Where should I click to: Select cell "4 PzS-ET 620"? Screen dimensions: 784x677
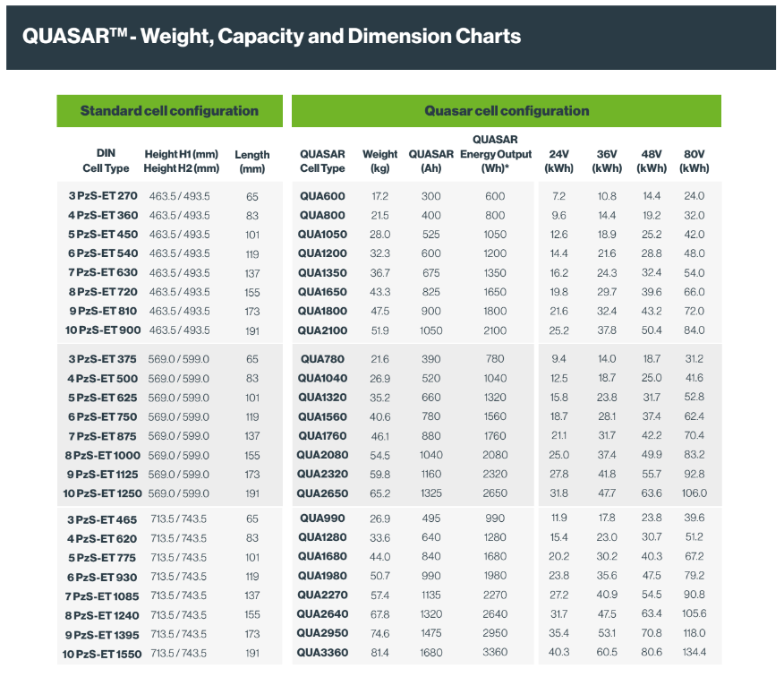[x=102, y=539]
